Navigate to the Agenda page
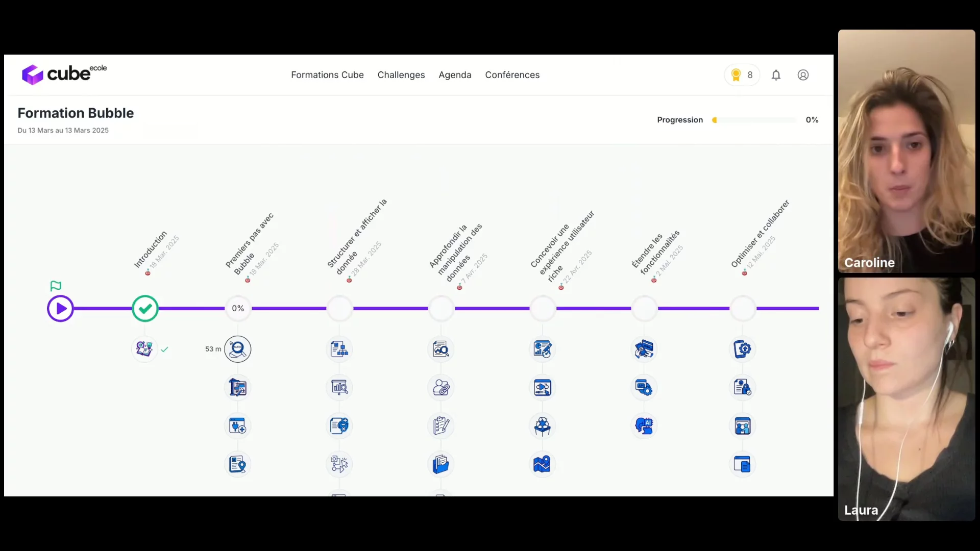 [455, 75]
